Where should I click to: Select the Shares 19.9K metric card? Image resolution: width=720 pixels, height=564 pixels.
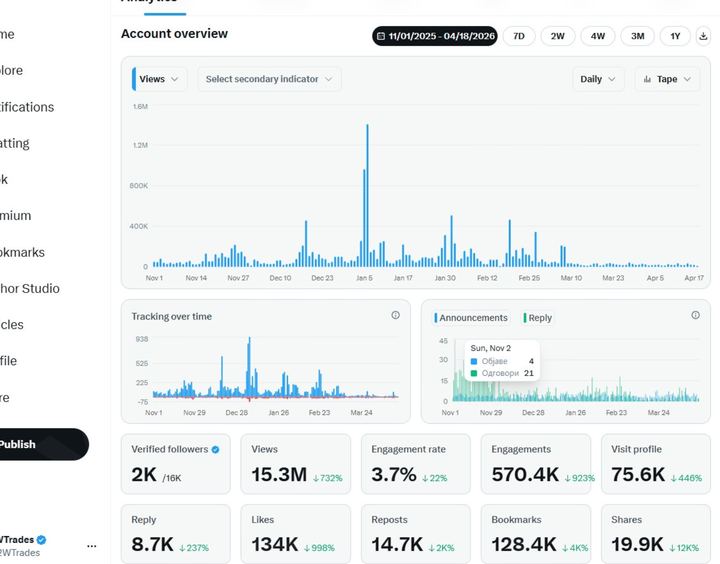656,534
